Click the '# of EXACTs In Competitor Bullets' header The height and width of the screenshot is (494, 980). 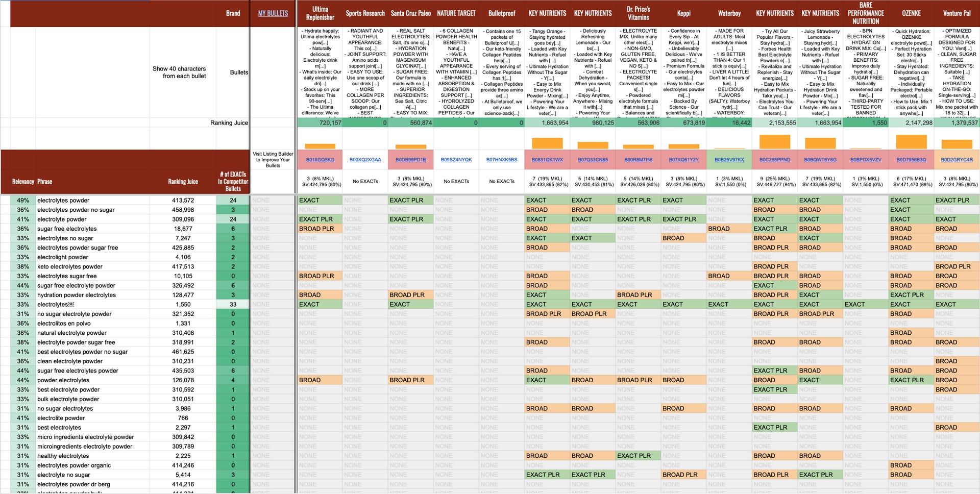233,182
